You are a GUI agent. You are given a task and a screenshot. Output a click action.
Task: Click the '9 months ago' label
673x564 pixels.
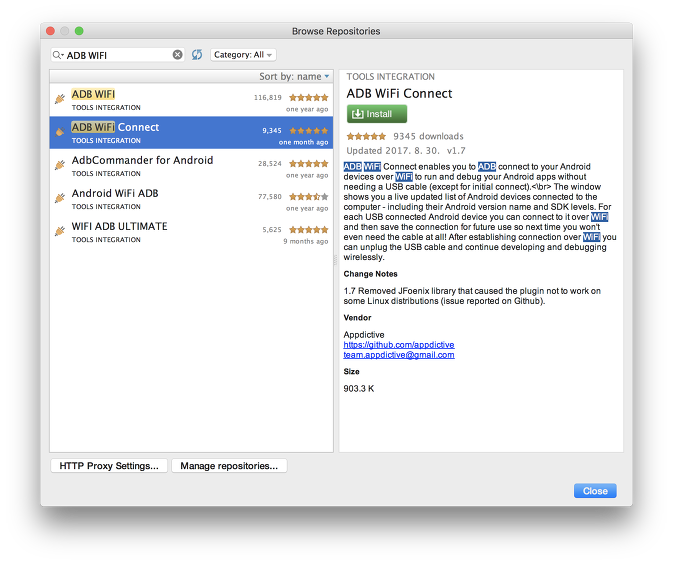click(x=306, y=242)
